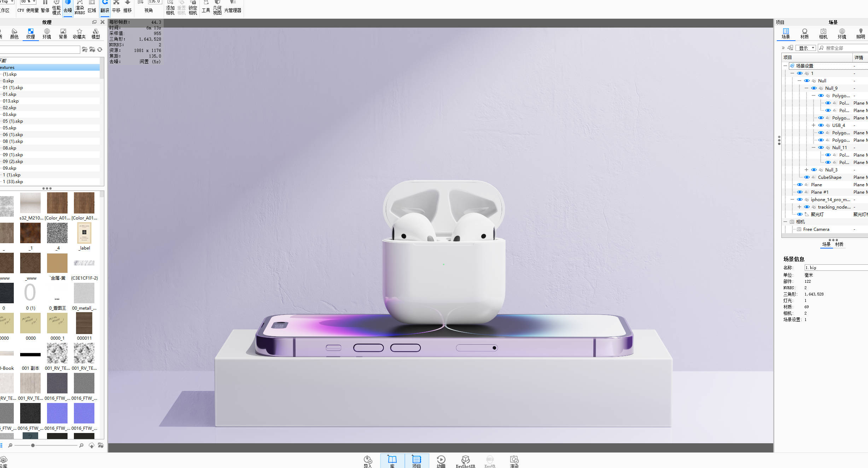Viewport: 868px width, 468px height.
Task: Toggle visibility of the USB_4 node
Action: 821,125
